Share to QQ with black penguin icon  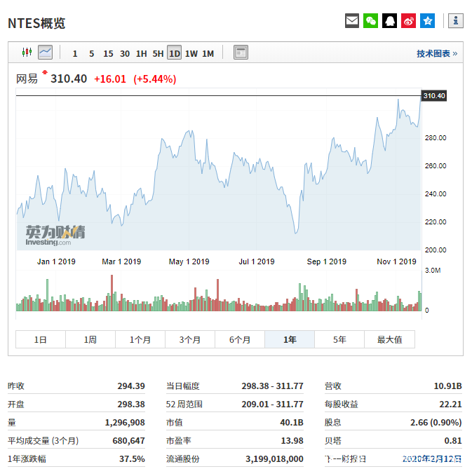(389, 20)
